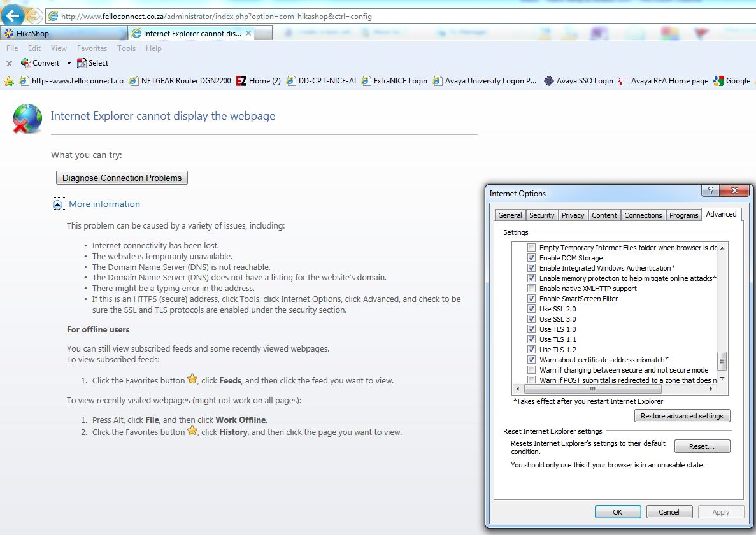
Task: Click Restore advanced settings button
Action: click(x=681, y=416)
